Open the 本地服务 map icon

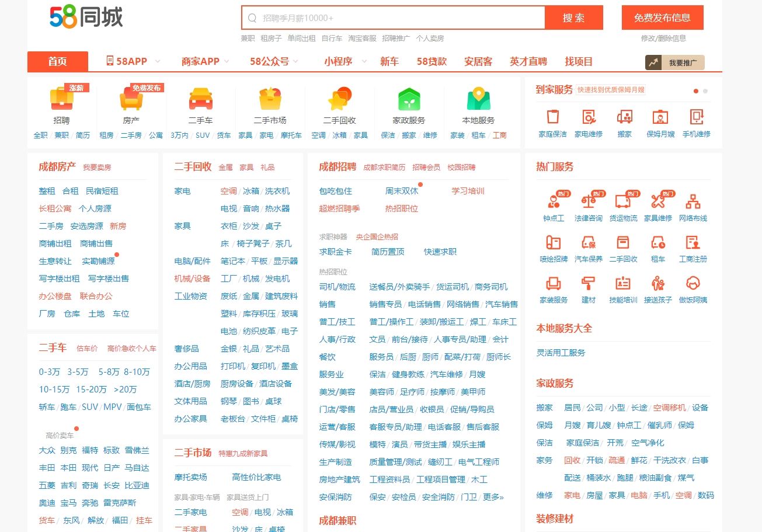pyautogui.click(x=478, y=99)
